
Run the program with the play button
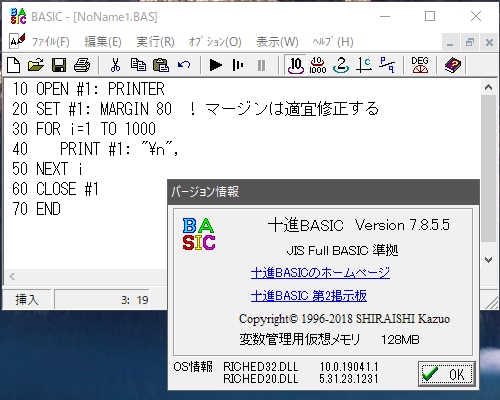[x=216, y=65]
